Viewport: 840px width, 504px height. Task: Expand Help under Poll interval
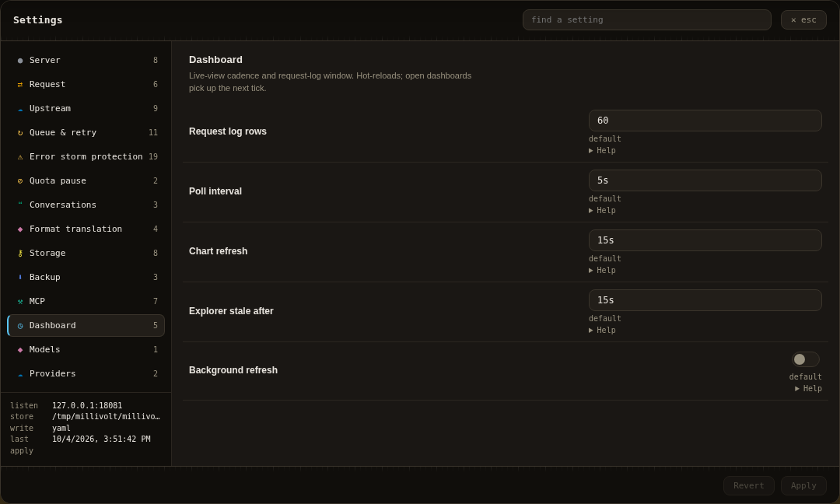(x=602, y=211)
